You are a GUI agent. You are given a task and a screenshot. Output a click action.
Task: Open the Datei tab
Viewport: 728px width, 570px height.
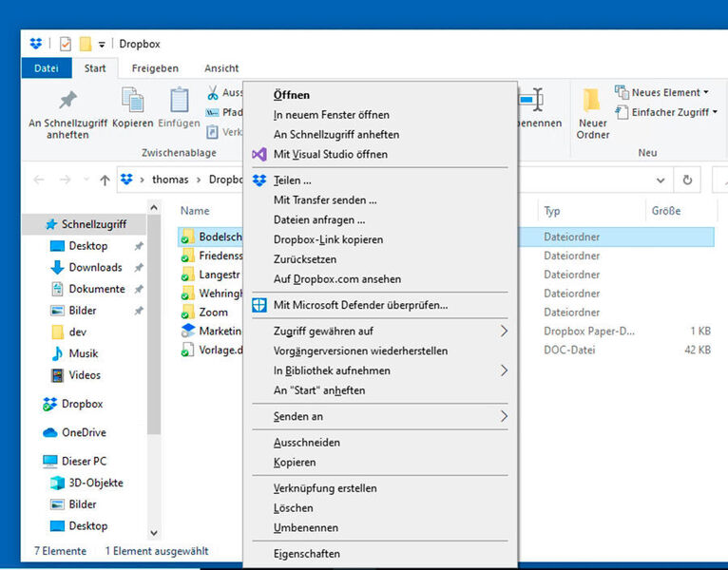[47, 68]
